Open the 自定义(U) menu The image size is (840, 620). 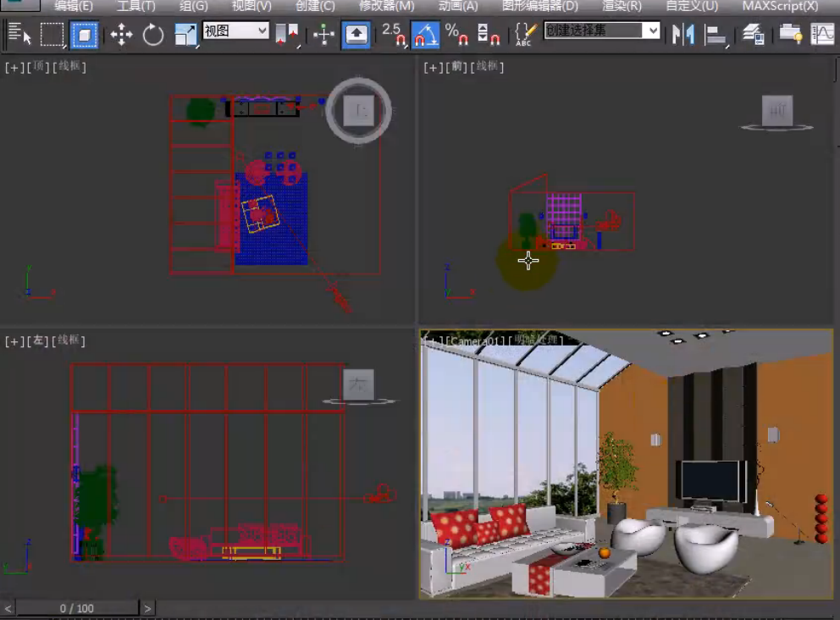click(692, 6)
